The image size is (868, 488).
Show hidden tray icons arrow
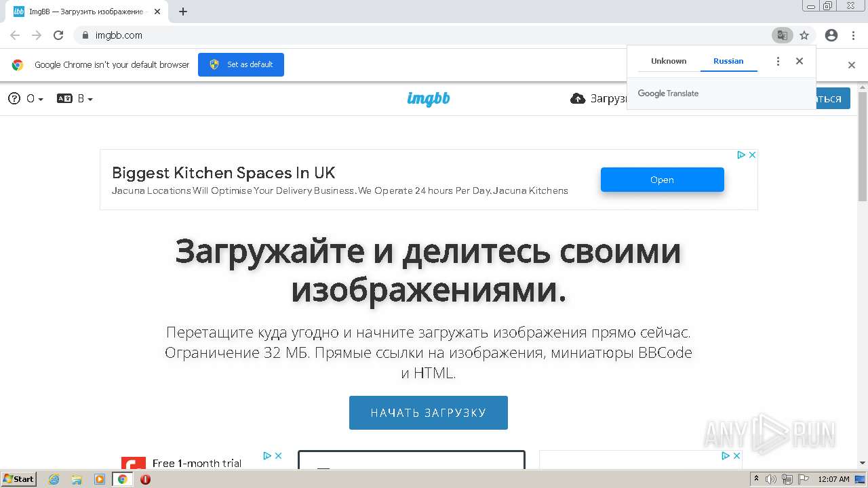click(757, 479)
